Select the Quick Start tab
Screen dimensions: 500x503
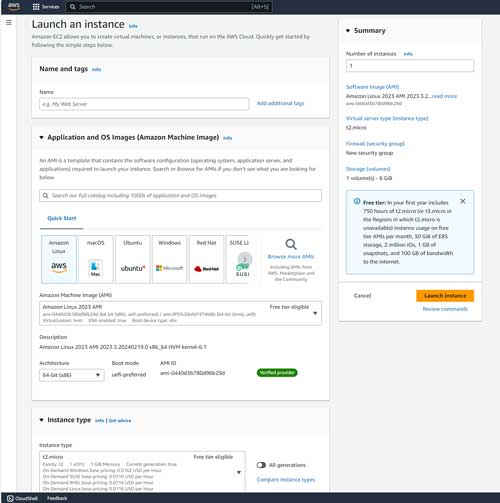62,218
